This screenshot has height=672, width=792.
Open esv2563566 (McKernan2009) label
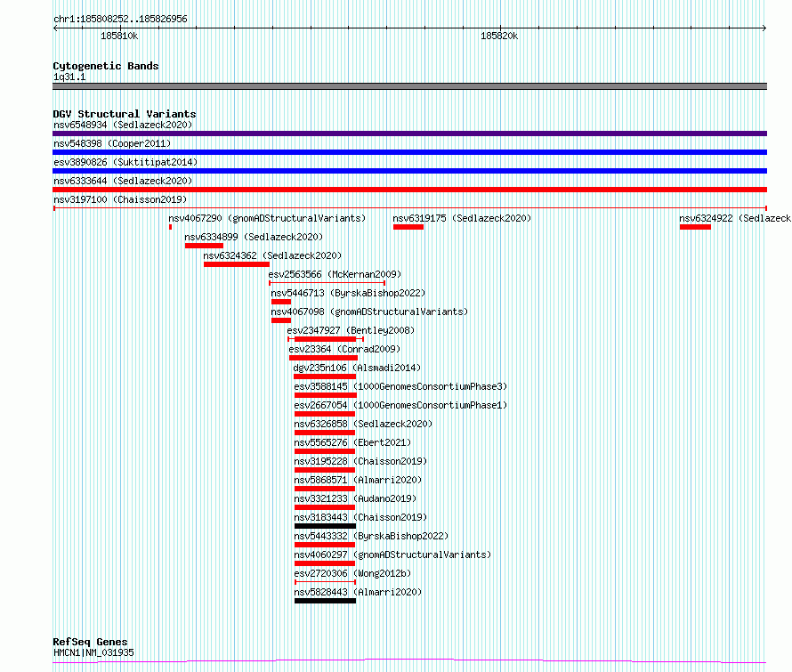point(335,274)
